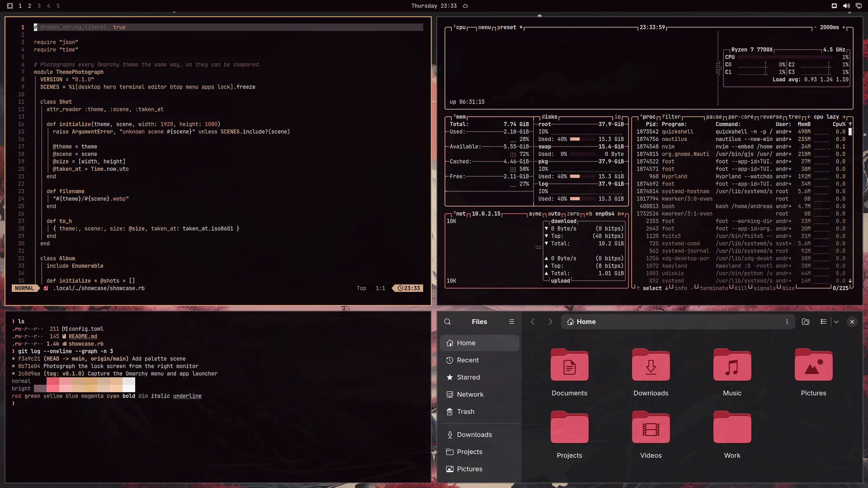
Task: Open the Projects folder icon in grid
Action: point(569,435)
